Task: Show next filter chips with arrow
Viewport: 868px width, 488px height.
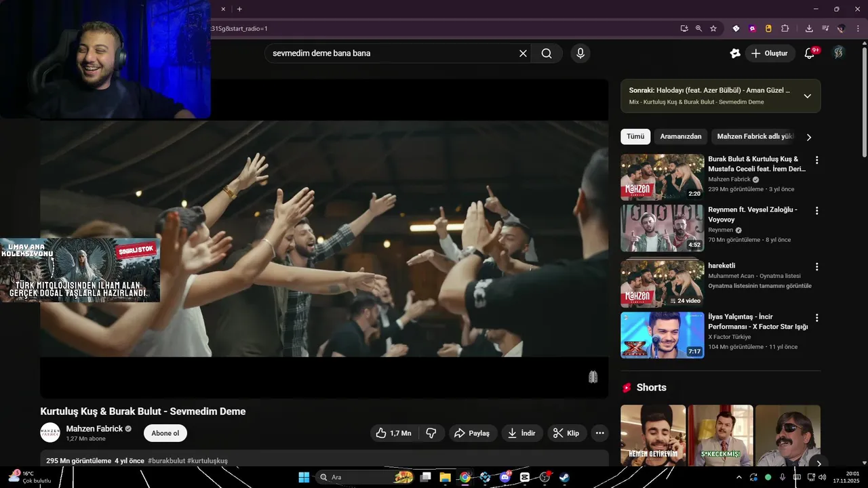Action: [x=808, y=137]
